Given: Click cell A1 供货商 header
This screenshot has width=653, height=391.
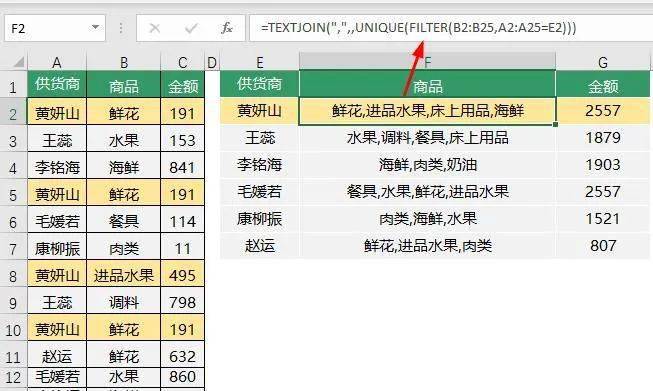Looking at the screenshot, I should pyautogui.click(x=57, y=85).
